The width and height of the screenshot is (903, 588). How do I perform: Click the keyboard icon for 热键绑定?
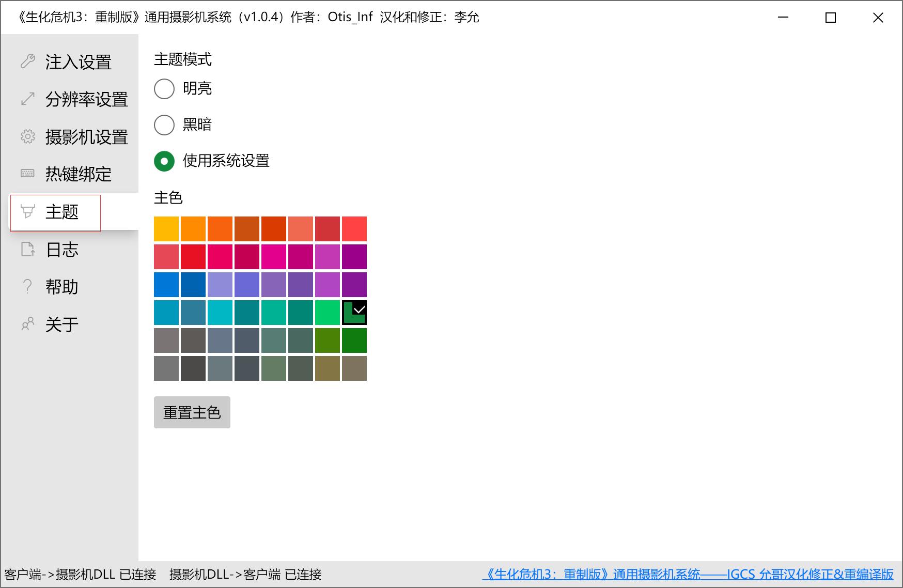(x=27, y=174)
